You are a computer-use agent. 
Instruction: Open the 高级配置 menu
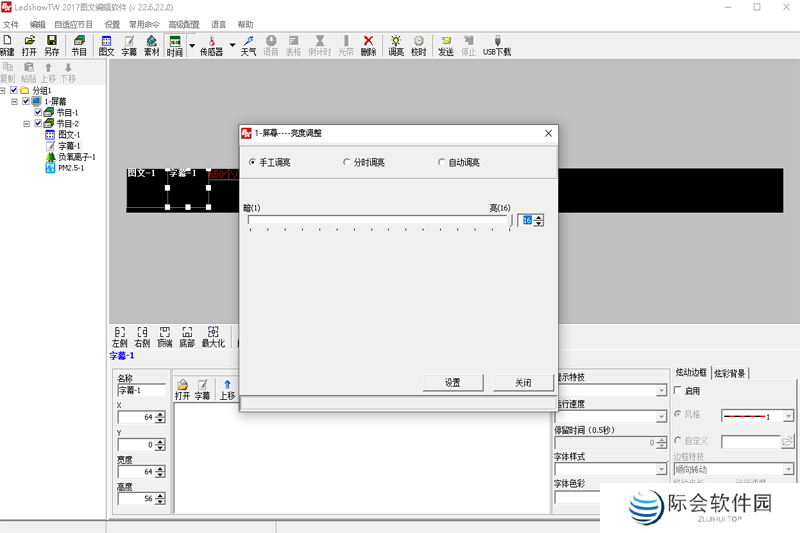(184, 24)
